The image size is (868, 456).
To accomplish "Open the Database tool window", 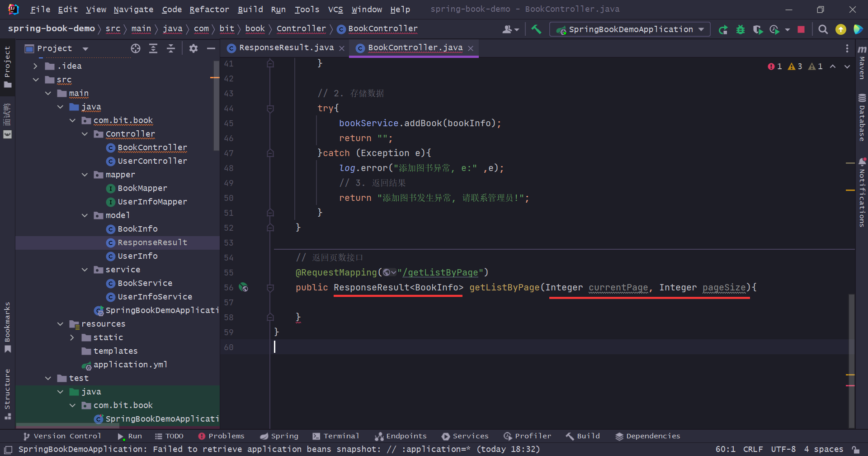I will click(862, 117).
